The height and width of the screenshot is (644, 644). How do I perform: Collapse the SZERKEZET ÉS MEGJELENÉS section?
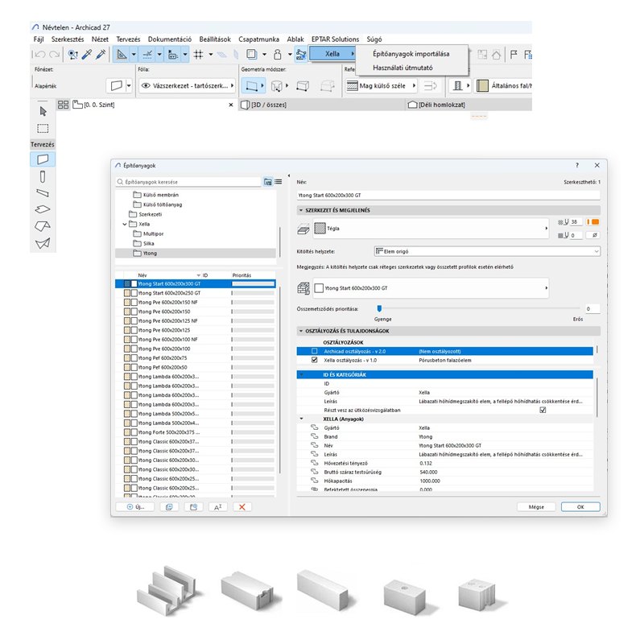pos(301,210)
